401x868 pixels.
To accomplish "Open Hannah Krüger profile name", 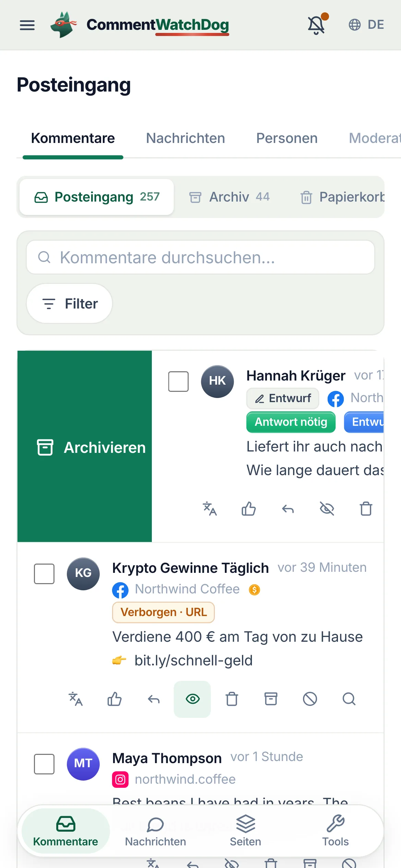I will 296,376.
